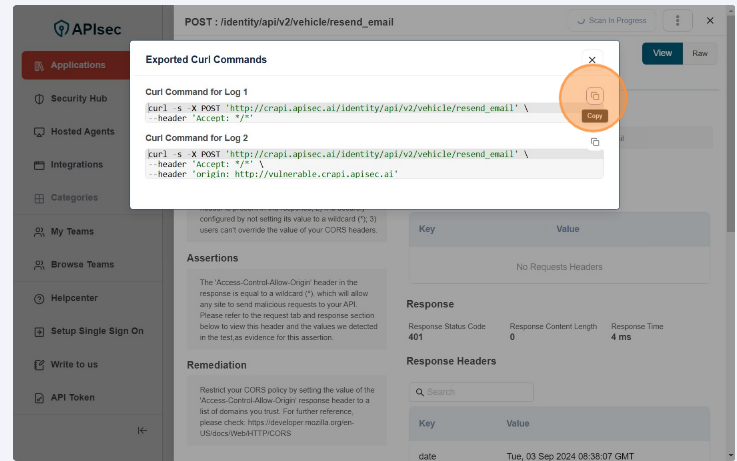Close the Exported Curl Commands dialog
737x461 pixels.
(x=592, y=61)
